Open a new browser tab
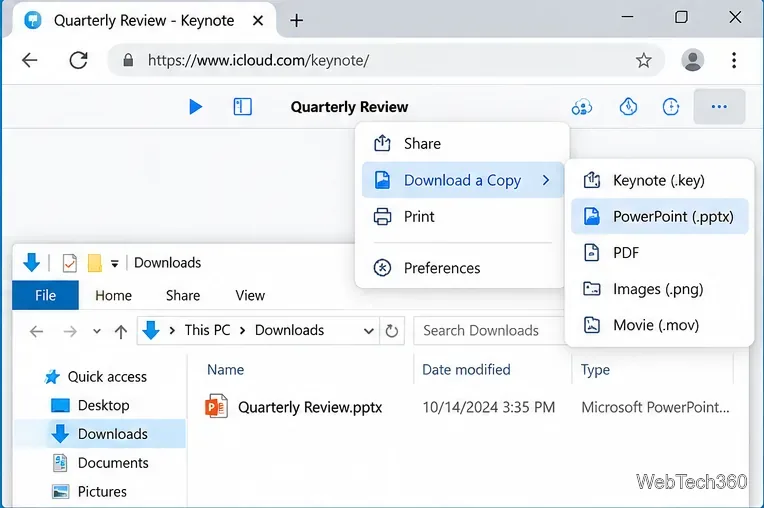This screenshot has width=764, height=508. pyautogui.click(x=296, y=20)
